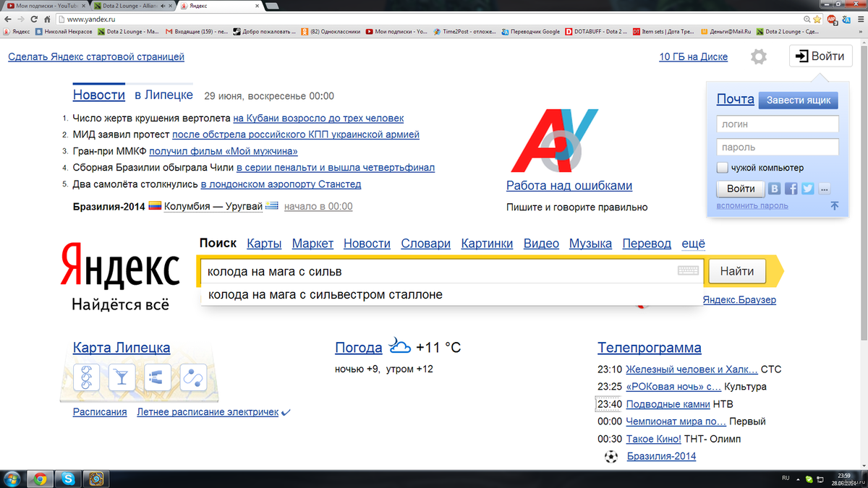The height and width of the screenshot is (488, 868).
Task: Expand the ещё search services menu
Action: pos(693,244)
